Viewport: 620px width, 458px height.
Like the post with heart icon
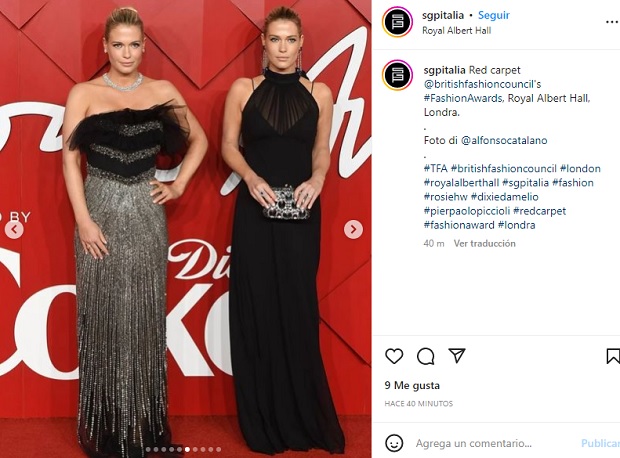pos(394,356)
